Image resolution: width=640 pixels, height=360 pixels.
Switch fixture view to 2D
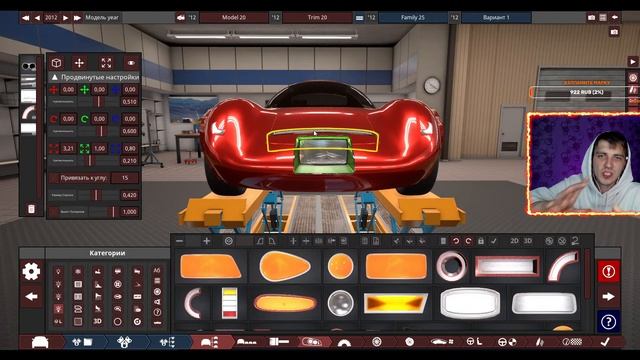click(514, 241)
